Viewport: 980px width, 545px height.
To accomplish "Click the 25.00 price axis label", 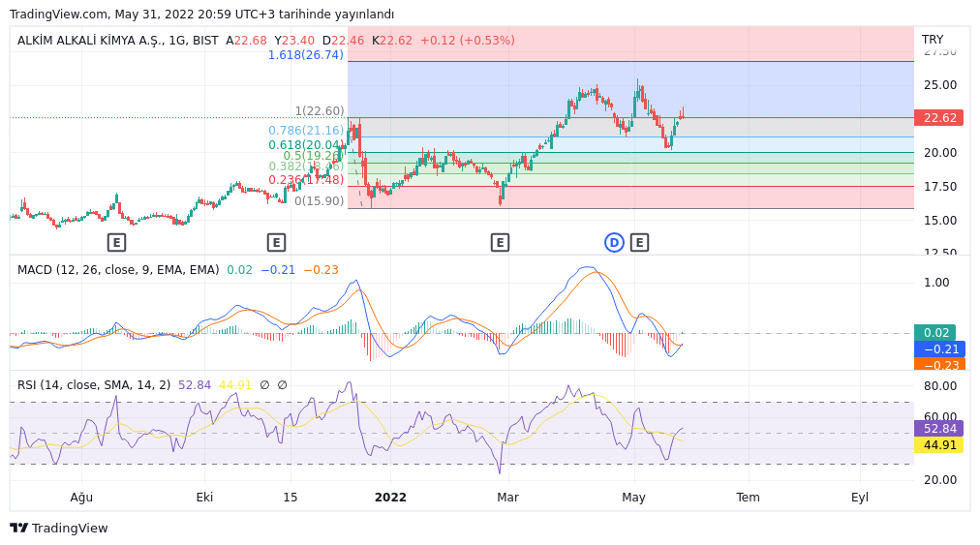I will pyautogui.click(x=940, y=85).
